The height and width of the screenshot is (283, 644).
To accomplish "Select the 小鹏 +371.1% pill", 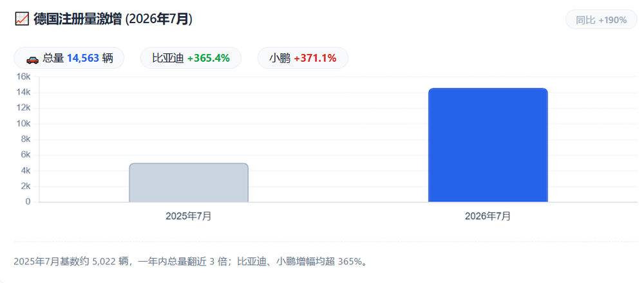I will [303, 59].
